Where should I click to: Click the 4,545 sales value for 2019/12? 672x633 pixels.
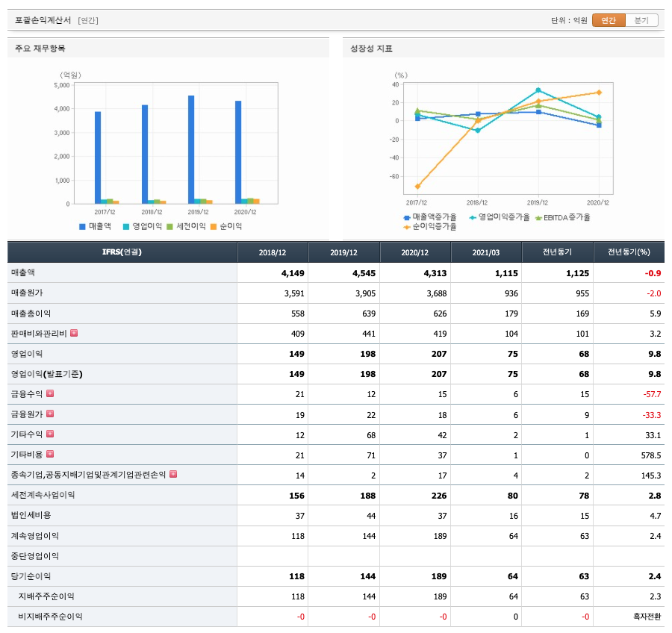point(364,273)
